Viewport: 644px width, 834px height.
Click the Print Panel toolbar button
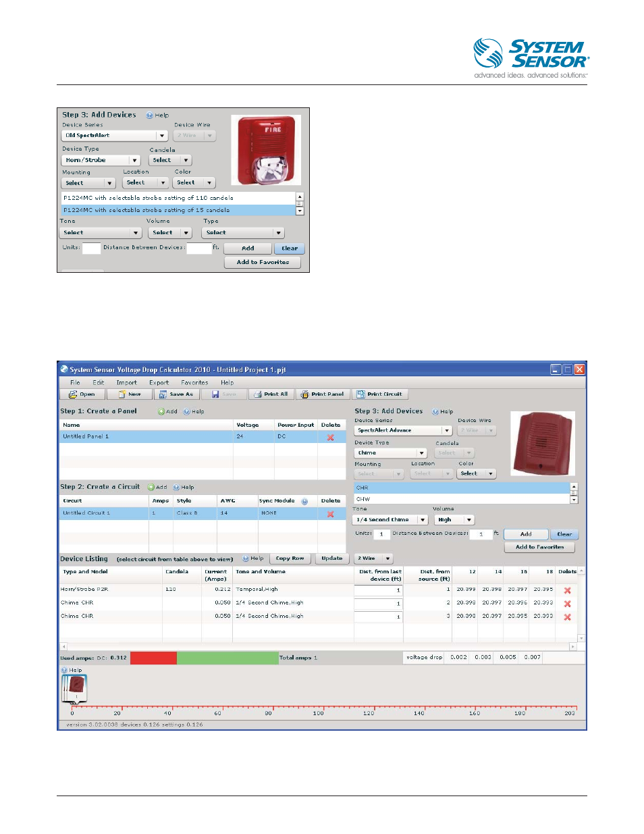323,394
